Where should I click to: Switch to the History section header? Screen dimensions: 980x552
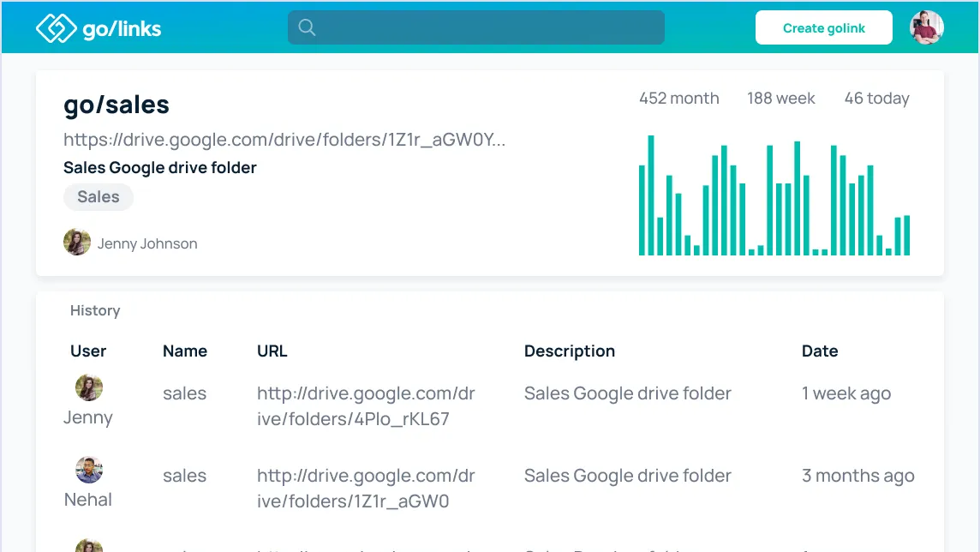[x=94, y=310]
